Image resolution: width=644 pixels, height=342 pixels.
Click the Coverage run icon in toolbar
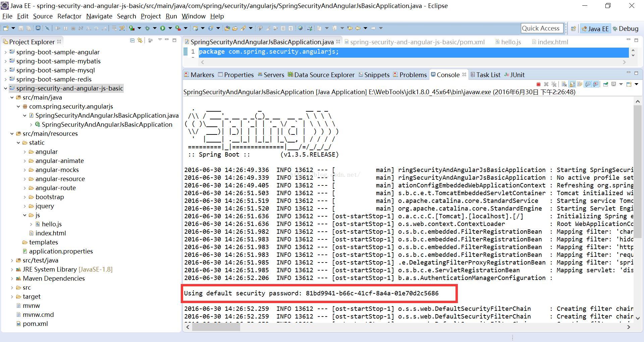pos(132,28)
